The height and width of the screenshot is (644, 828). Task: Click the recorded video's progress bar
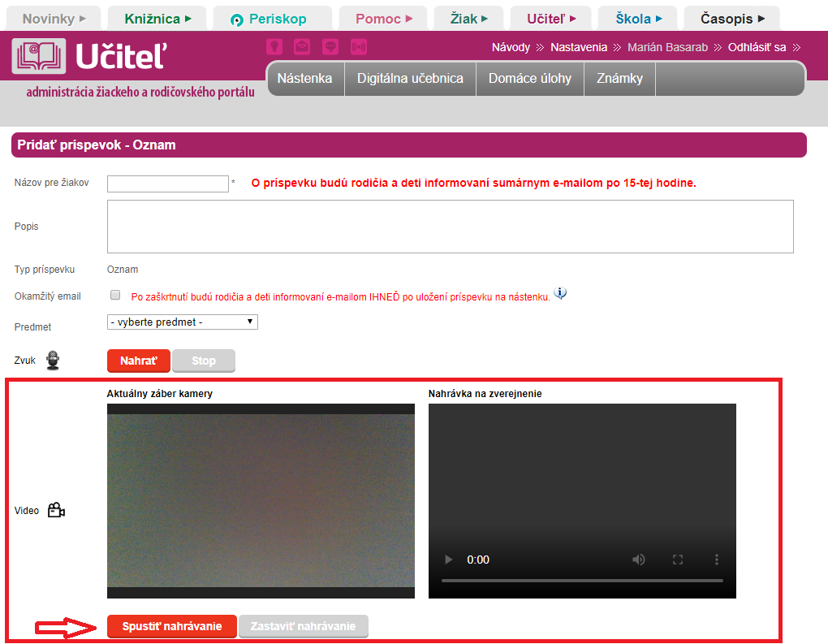tap(582, 581)
